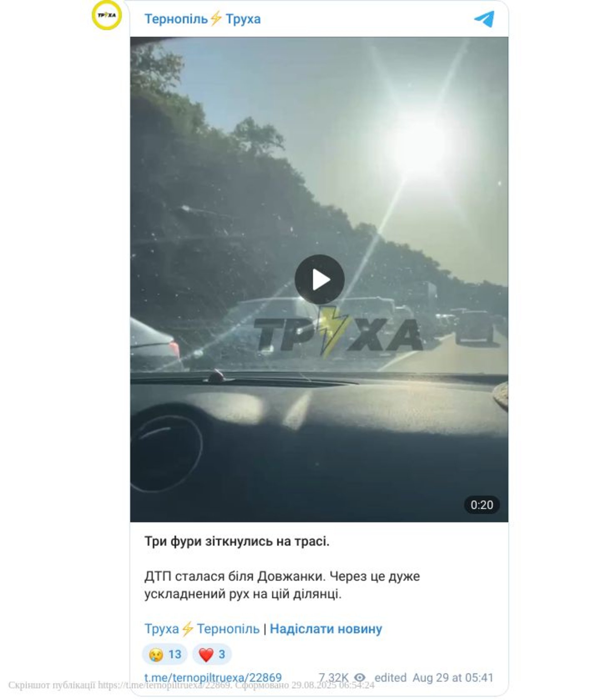Click the eye views icon
The image size is (601, 700).
coord(360,677)
